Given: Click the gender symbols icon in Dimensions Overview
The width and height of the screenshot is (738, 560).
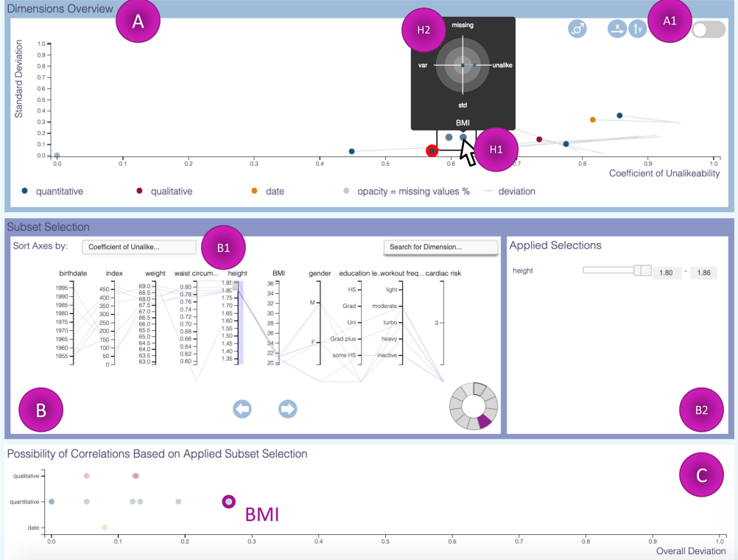Looking at the screenshot, I should (577, 29).
